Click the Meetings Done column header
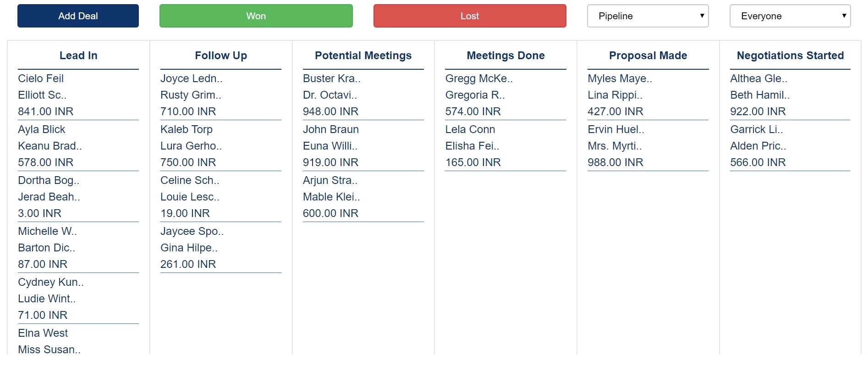This screenshot has width=868, height=367. click(x=505, y=56)
